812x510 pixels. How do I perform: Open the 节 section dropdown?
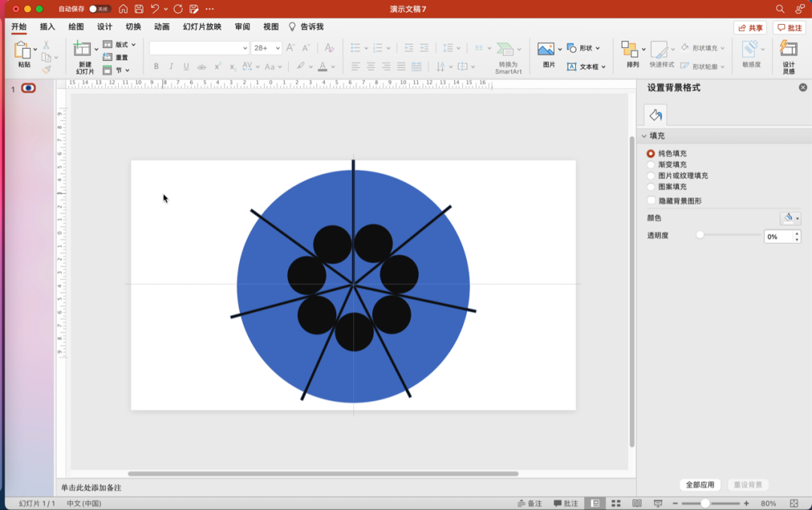click(116, 70)
